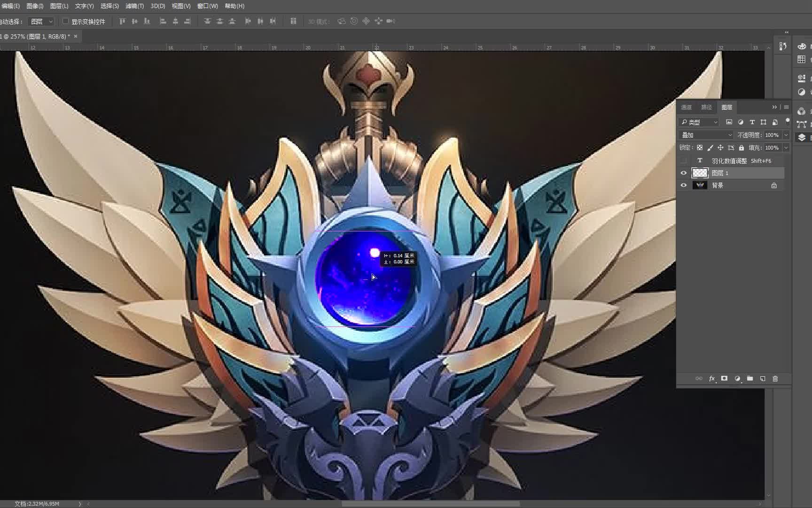Create new fill or adjustment layer

737,379
